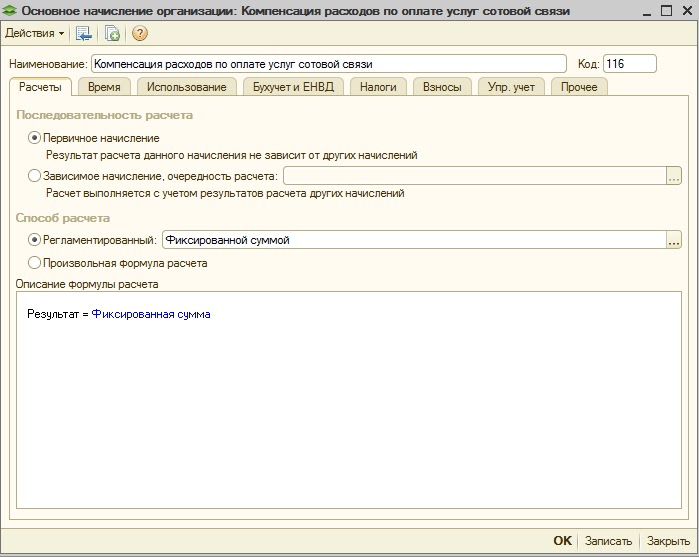
Task: Open the Прочее tab
Action: pyautogui.click(x=579, y=87)
